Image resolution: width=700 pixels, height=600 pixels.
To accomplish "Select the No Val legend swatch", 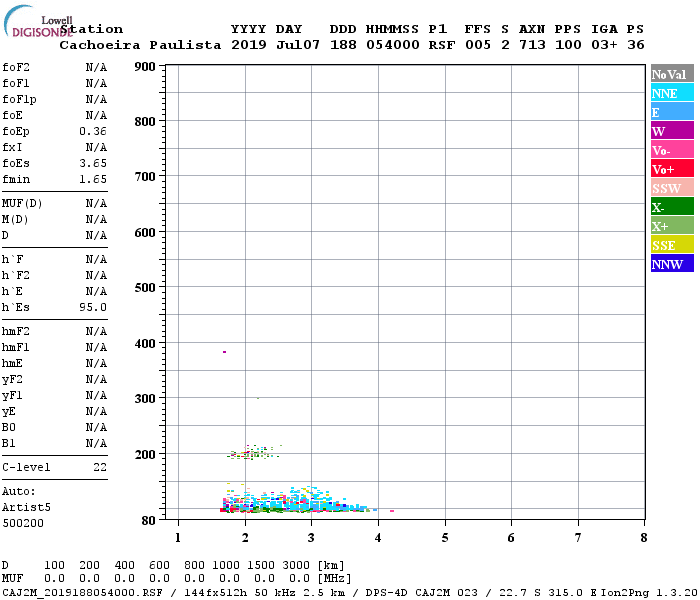I will pyautogui.click(x=672, y=74).
